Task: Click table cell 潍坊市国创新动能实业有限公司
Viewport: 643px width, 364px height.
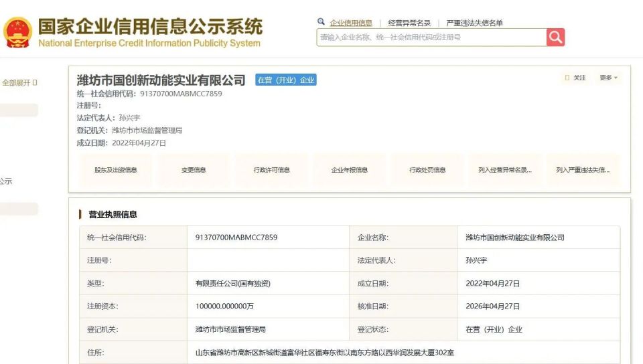Action: [515, 238]
